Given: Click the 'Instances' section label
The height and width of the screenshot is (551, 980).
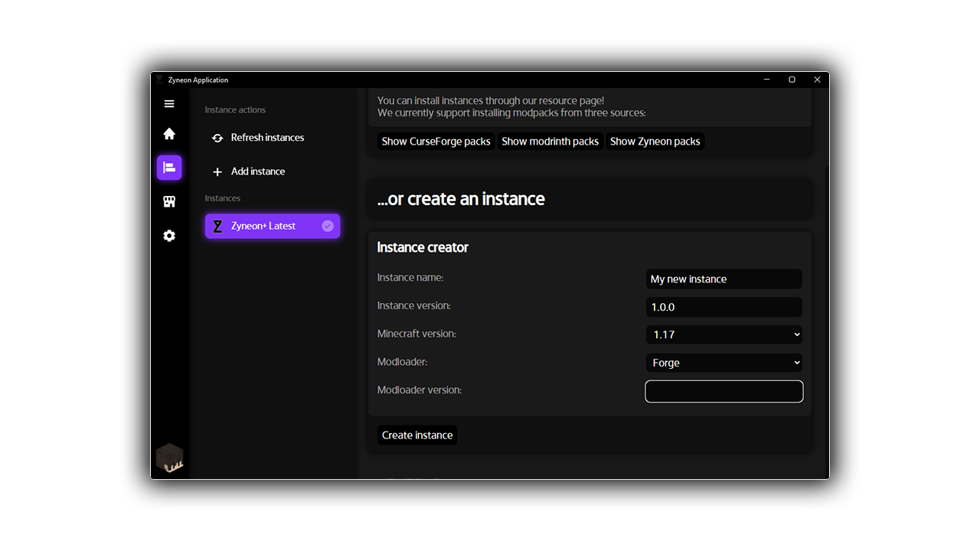Looking at the screenshot, I should (x=223, y=198).
